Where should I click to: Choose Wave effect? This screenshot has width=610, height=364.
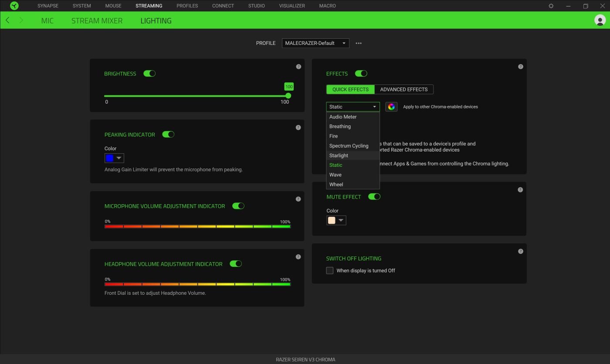[353, 175]
